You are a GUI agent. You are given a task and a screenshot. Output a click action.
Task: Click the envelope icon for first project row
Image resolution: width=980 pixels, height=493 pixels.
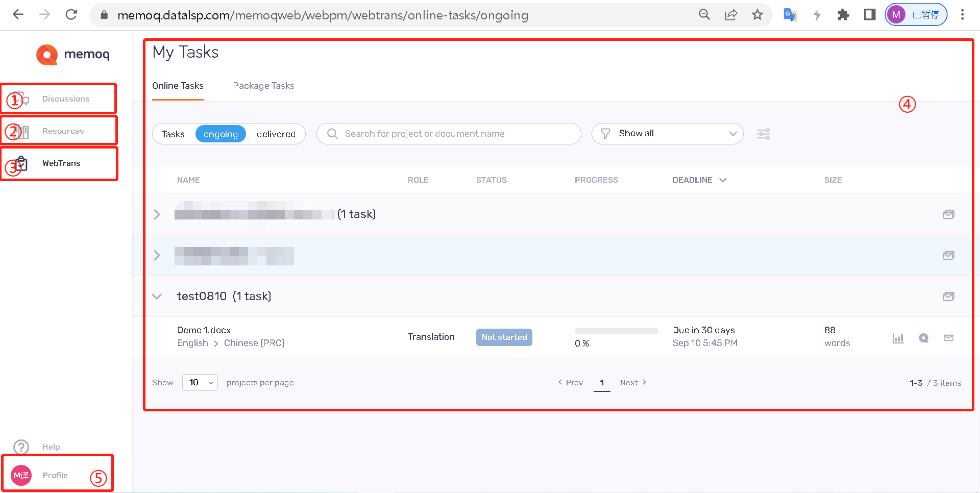pos(949,214)
